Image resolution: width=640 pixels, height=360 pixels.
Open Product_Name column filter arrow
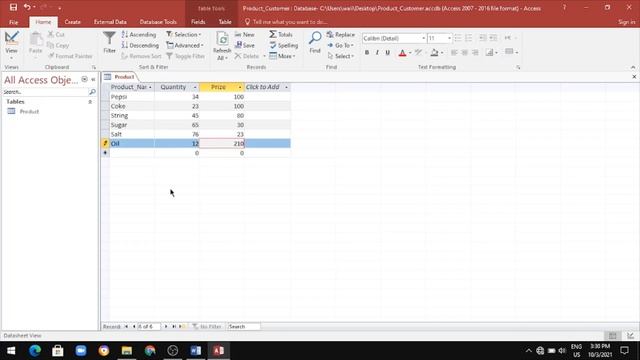click(150, 87)
